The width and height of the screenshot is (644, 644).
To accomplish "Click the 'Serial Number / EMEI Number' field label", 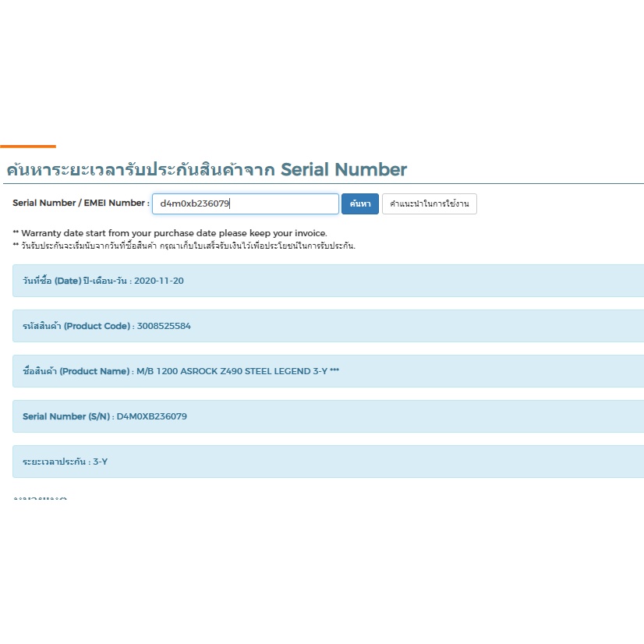I will point(80,203).
